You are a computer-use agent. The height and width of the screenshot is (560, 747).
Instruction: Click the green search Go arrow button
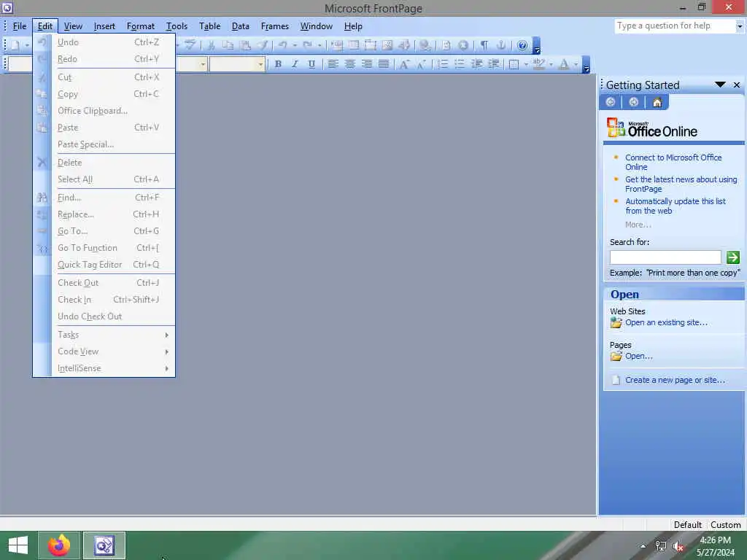(x=732, y=257)
